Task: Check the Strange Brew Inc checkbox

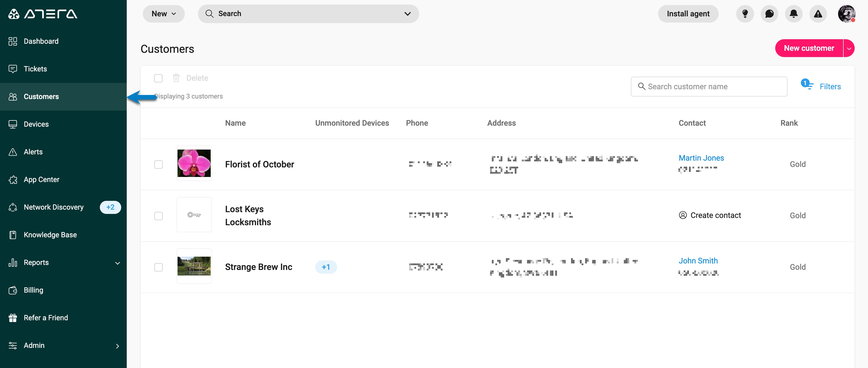Action: pos(158,267)
